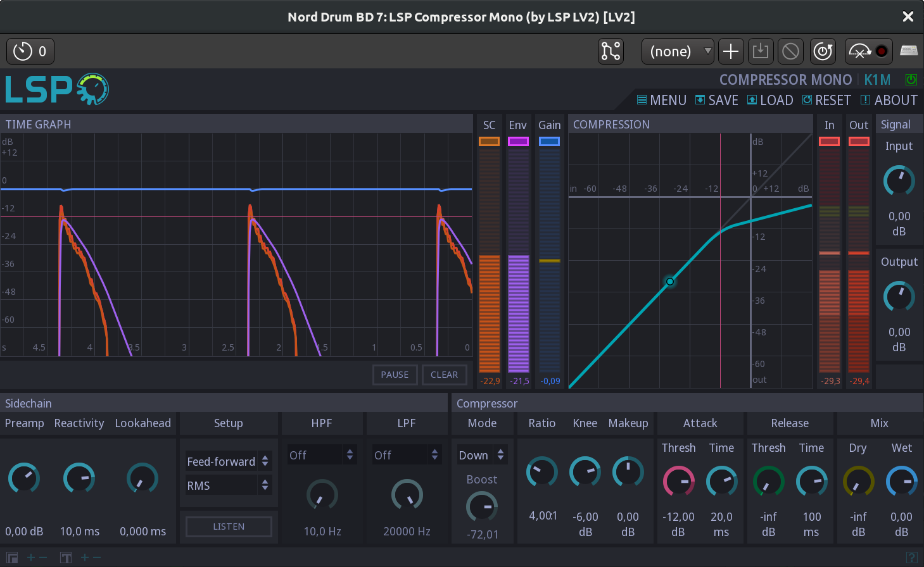Click LOAD in the plugin menu
Screen dimensions: 924x567
770,100
